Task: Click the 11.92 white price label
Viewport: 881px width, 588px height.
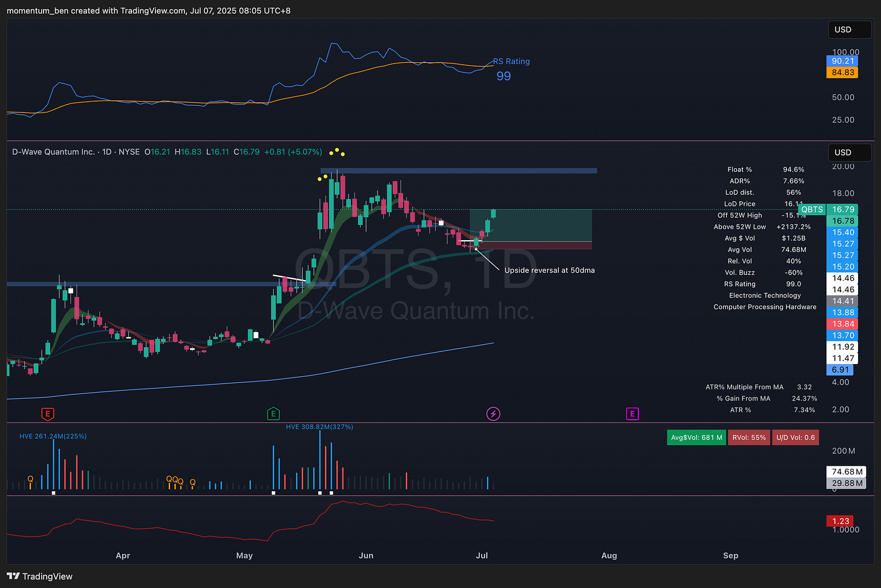Action: pyautogui.click(x=842, y=347)
